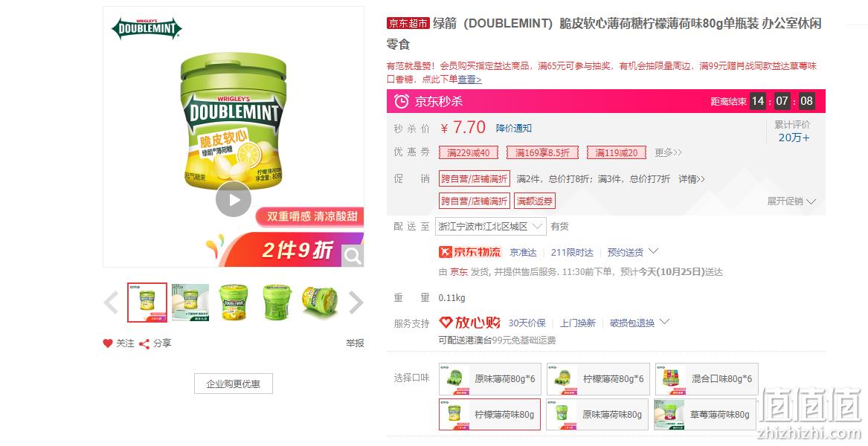Click the 分享 share icon
The image size is (868, 446).
(144, 343)
